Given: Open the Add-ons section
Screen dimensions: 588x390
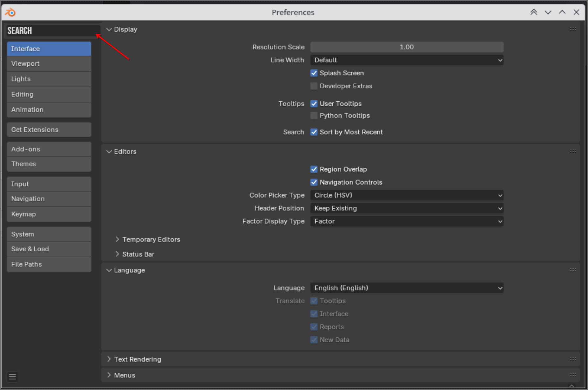Looking at the screenshot, I should (x=49, y=149).
